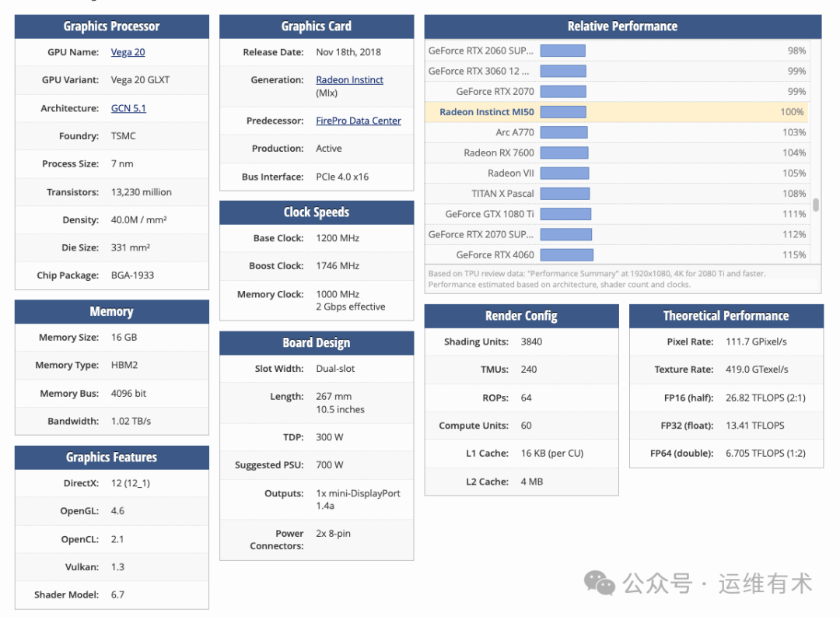Image resolution: width=840 pixels, height=617 pixels.
Task: Click the HBM2 memory type value
Action: (x=124, y=365)
